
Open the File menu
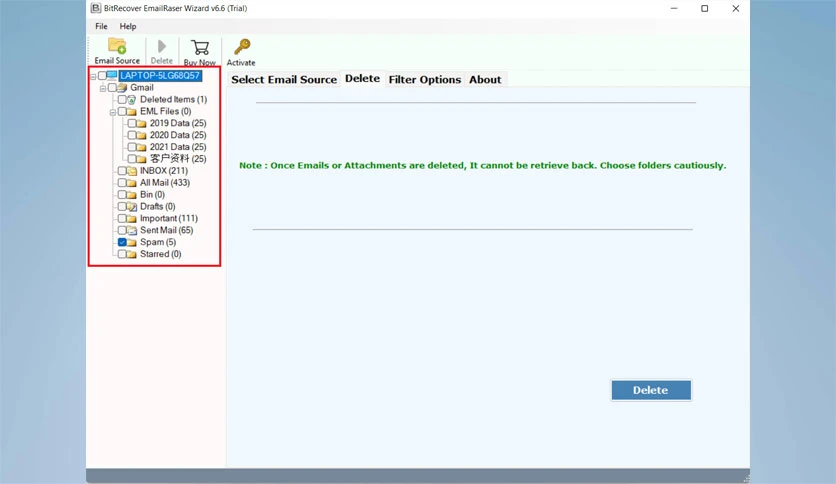(x=101, y=26)
